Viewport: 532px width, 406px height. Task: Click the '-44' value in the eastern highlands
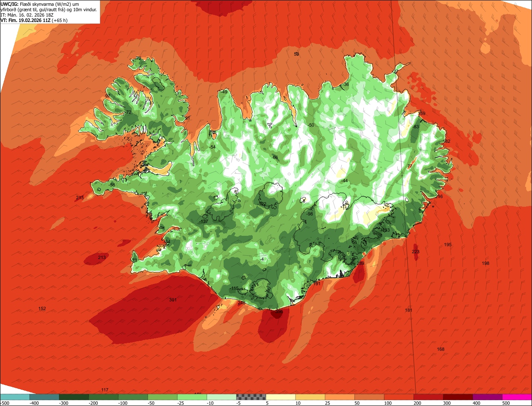pos(344,181)
